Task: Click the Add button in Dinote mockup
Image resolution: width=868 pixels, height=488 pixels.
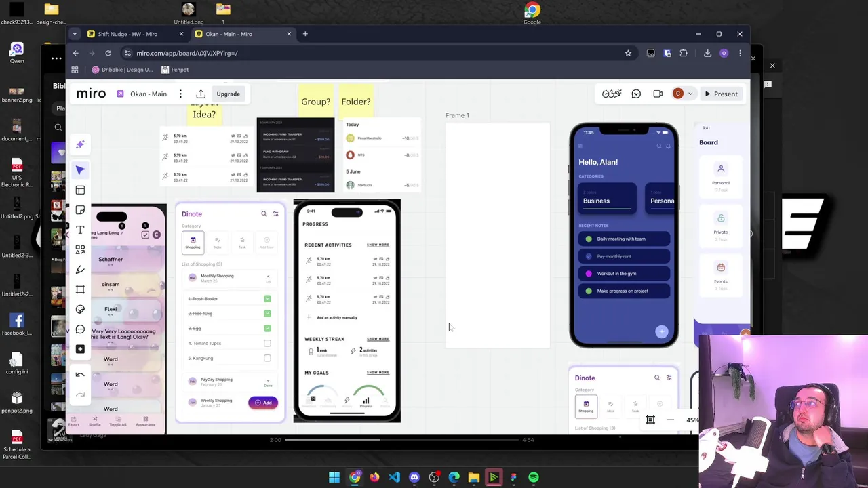Action: point(263,403)
